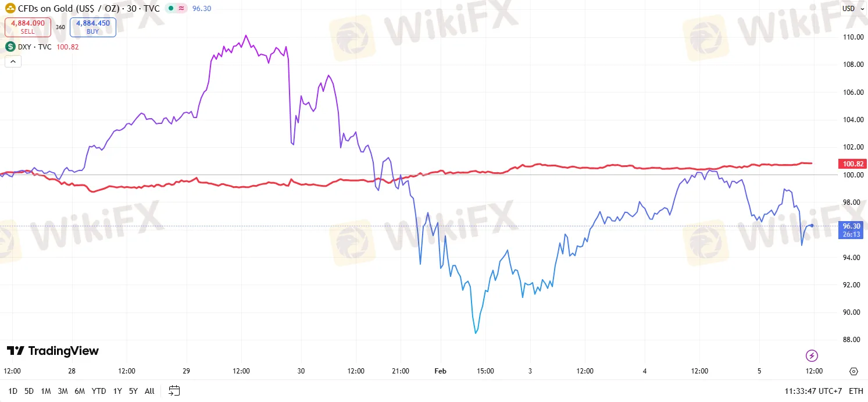Expand the ETH session selector
868x402 pixels.
(856, 391)
